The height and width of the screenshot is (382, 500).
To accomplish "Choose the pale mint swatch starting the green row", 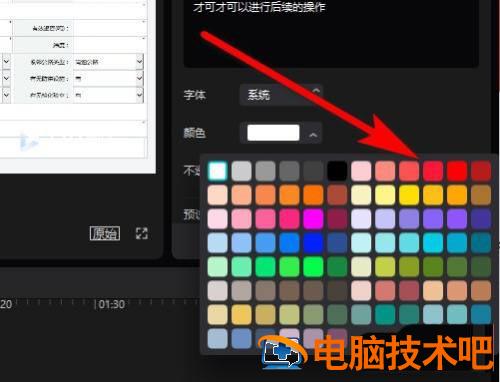I will pos(217,267).
